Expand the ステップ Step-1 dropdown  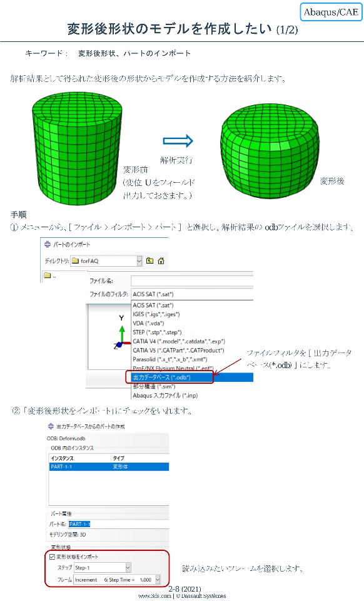click(128, 568)
